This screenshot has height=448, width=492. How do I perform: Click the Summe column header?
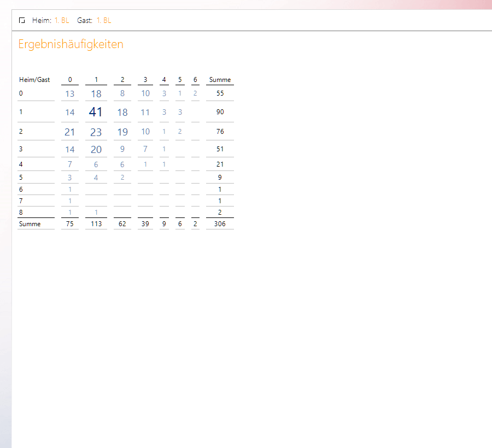[x=220, y=80]
